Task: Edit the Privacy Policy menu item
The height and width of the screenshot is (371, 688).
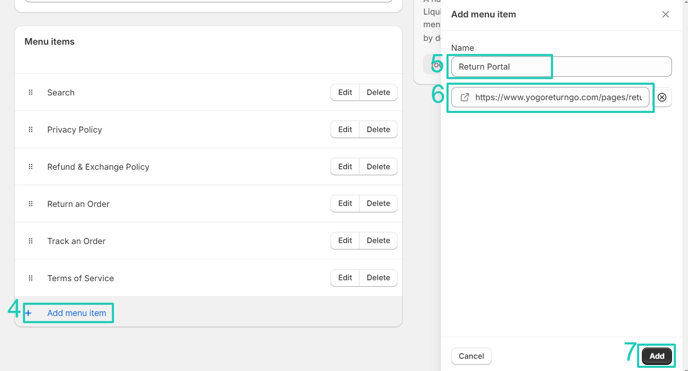Action: 345,129
